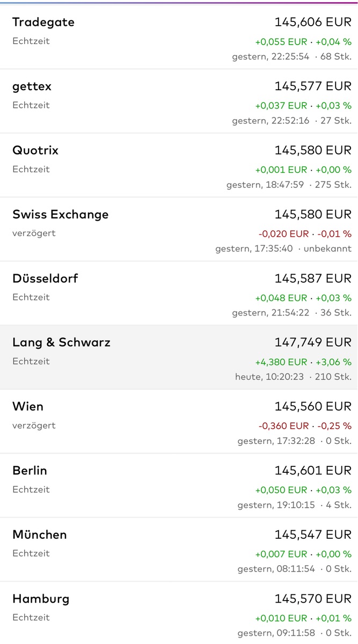The width and height of the screenshot is (358, 644).
Task: Open the gettex exchange listing
Action: pyautogui.click(x=32, y=86)
